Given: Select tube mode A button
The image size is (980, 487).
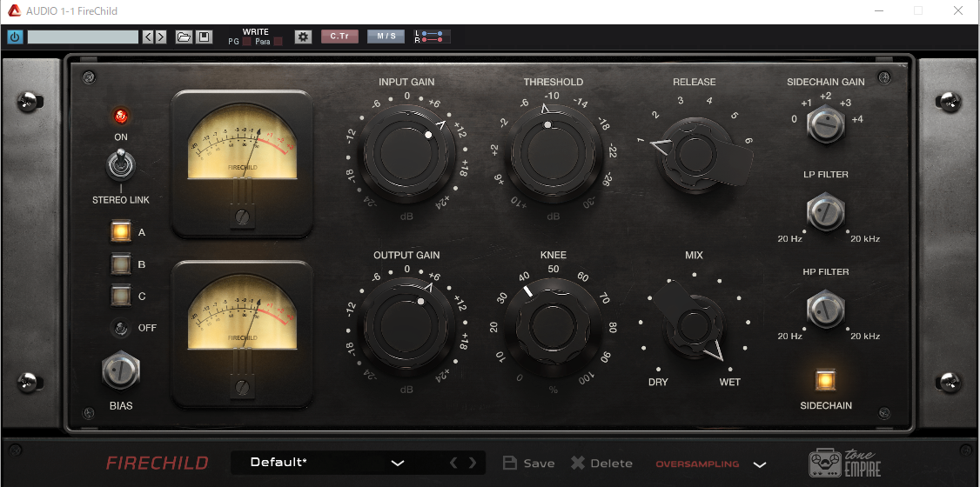Looking at the screenshot, I should (x=121, y=231).
